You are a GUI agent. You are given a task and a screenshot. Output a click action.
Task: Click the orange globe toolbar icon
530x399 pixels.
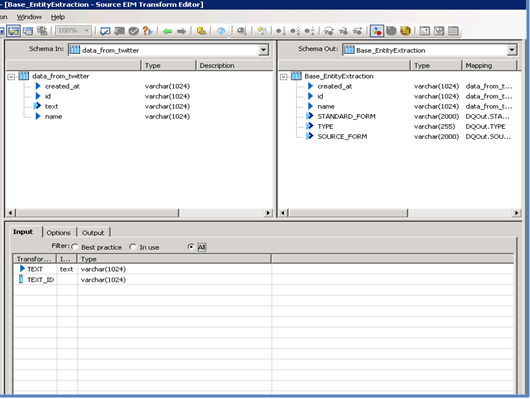click(x=405, y=31)
